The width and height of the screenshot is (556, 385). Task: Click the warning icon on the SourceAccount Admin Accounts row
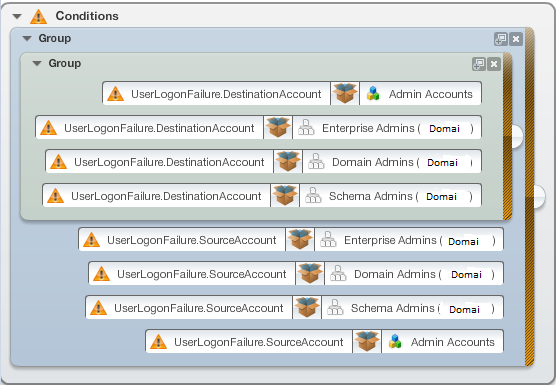click(158, 342)
